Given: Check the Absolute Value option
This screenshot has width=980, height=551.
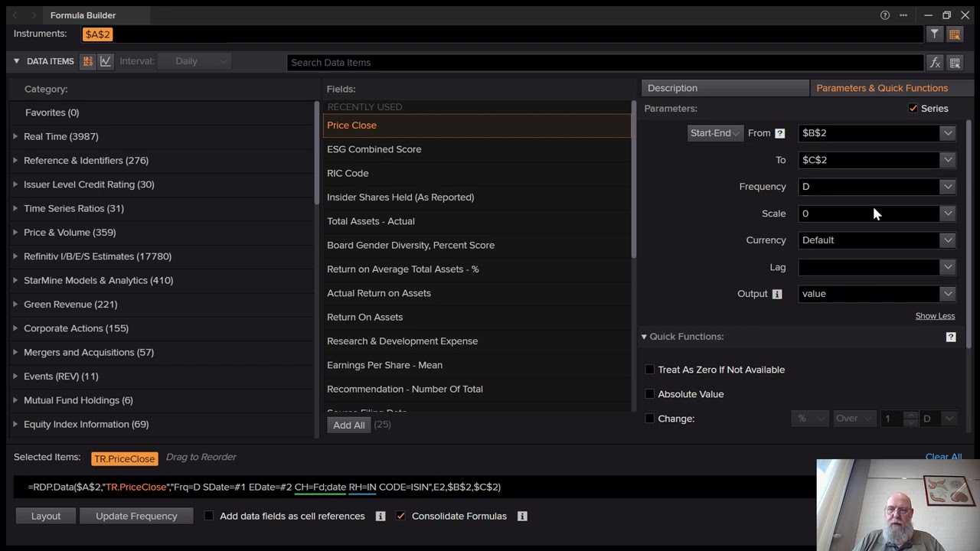Looking at the screenshot, I should (x=650, y=394).
